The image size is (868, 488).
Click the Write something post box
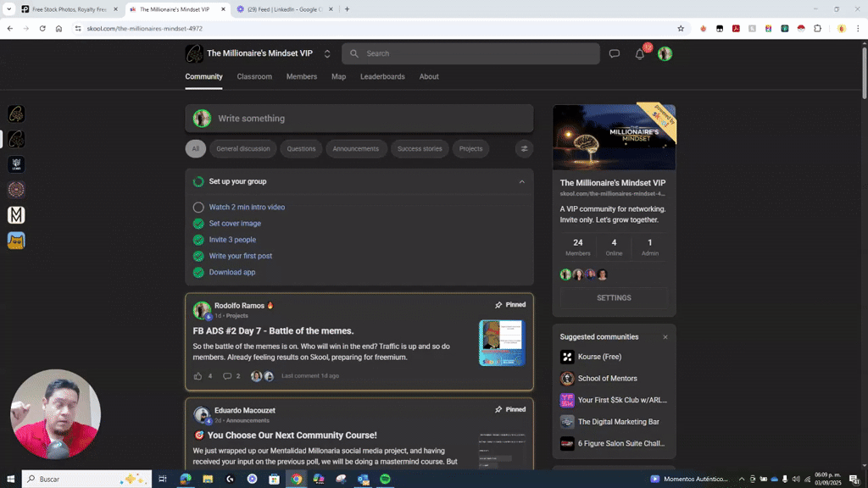tap(359, 119)
